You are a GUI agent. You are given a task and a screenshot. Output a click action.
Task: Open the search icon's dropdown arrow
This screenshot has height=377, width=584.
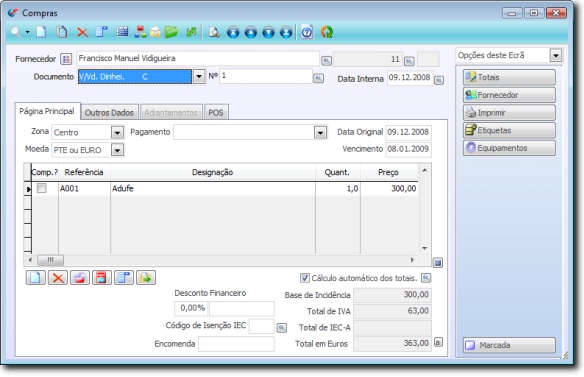(27, 32)
